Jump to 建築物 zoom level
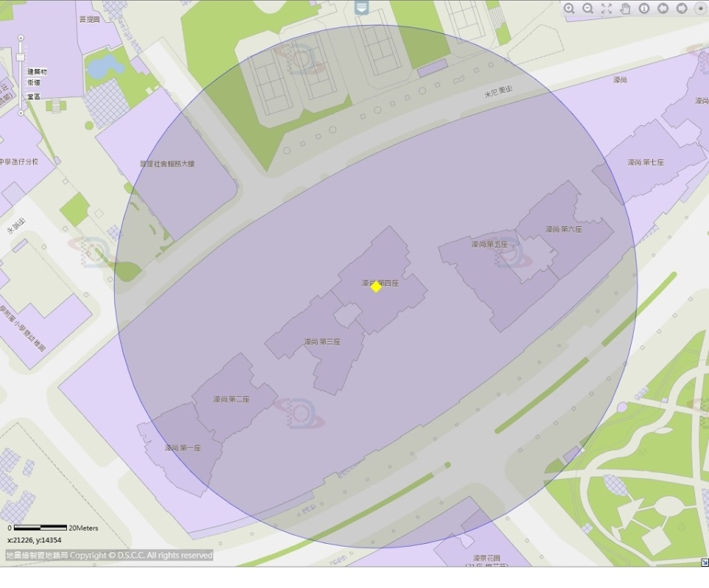 (x=38, y=72)
